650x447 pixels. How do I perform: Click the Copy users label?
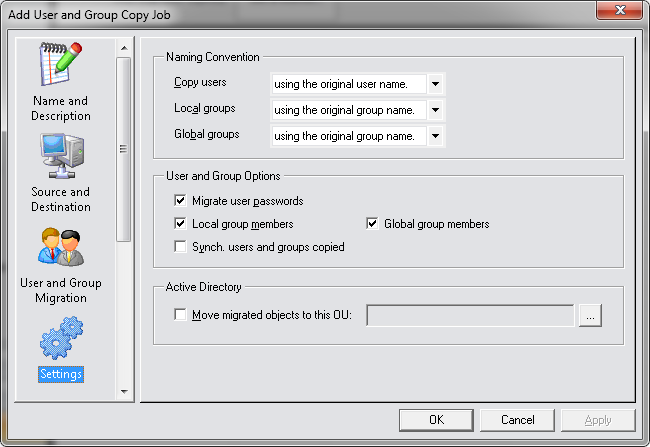pos(200,82)
